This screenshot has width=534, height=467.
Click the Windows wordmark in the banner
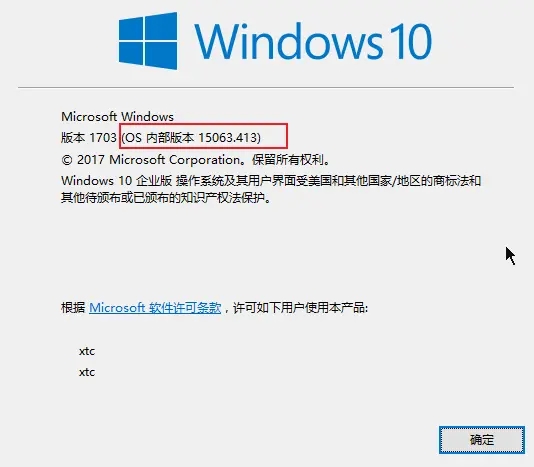pyautogui.click(x=288, y=41)
